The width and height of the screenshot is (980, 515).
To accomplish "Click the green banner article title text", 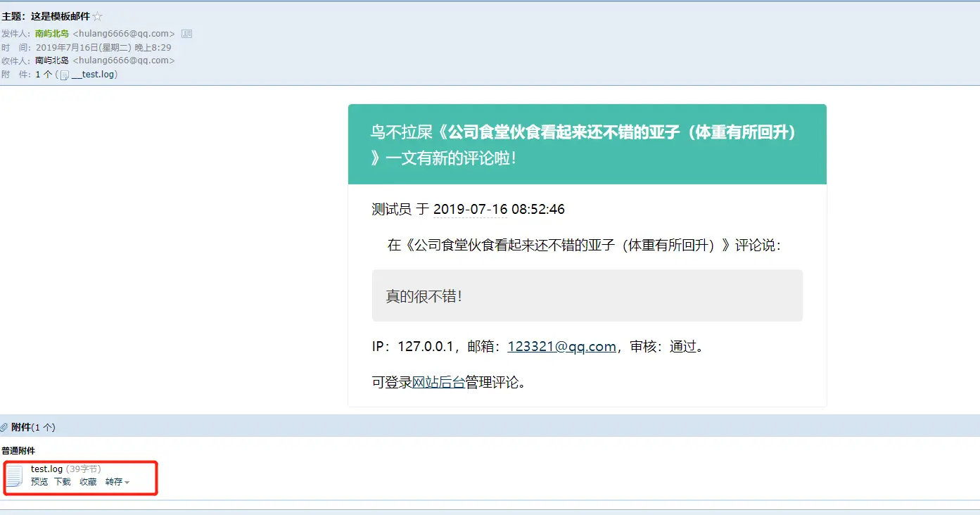I will (584, 144).
